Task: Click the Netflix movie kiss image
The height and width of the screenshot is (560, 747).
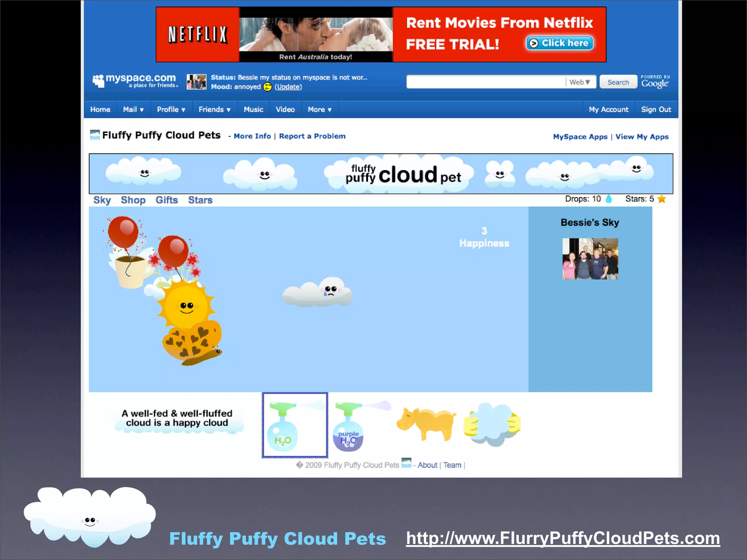Action: [316, 34]
